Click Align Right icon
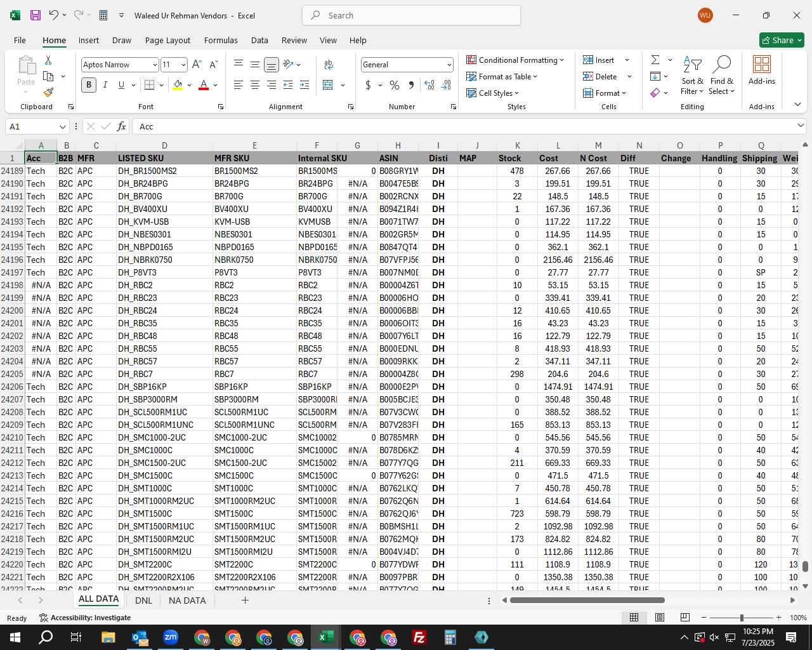This screenshot has height=650, width=812. [272, 85]
